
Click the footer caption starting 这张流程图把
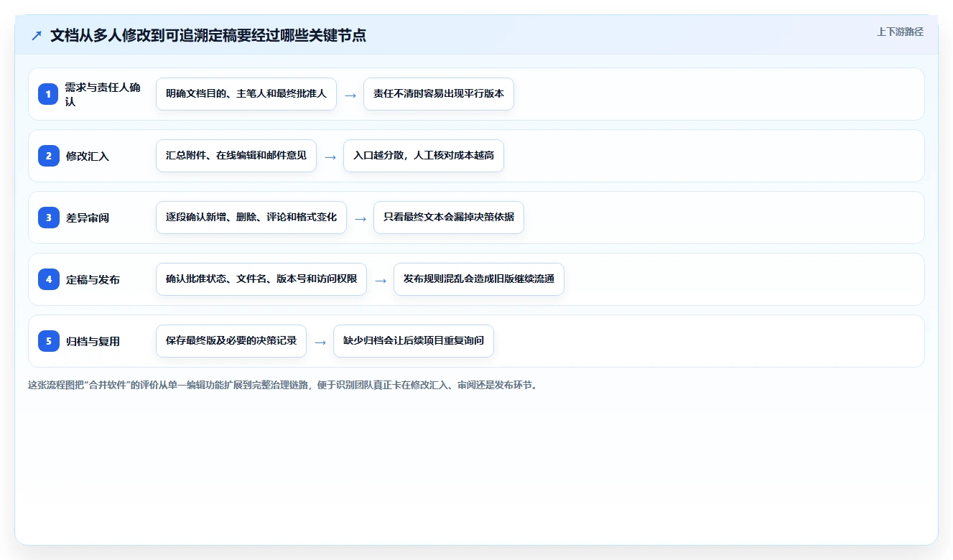pyautogui.click(x=283, y=385)
